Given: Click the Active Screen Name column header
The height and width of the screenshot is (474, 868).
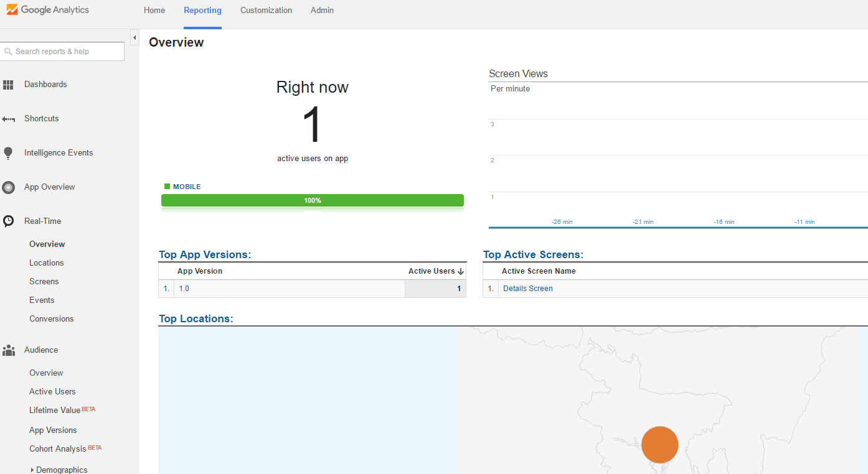Looking at the screenshot, I should [539, 271].
